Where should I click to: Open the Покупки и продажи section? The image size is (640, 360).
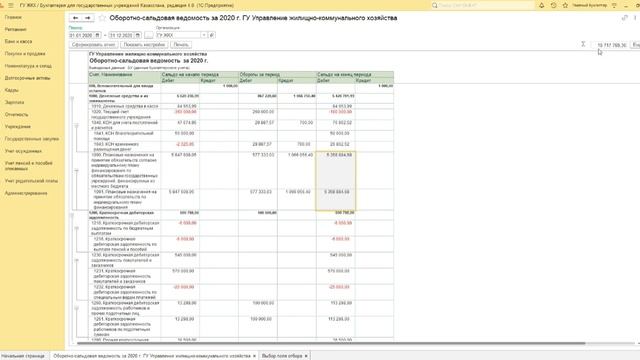pyautogui.click(x=25, y=53)
